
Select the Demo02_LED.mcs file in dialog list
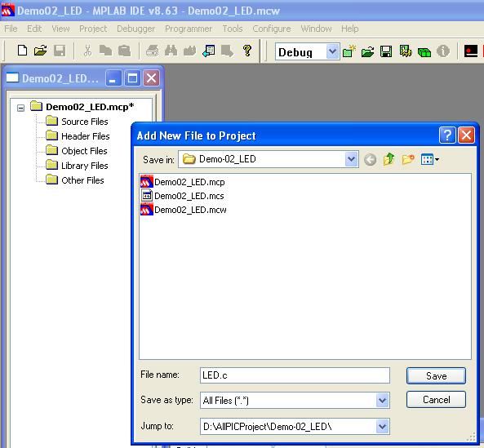[182, 196]
